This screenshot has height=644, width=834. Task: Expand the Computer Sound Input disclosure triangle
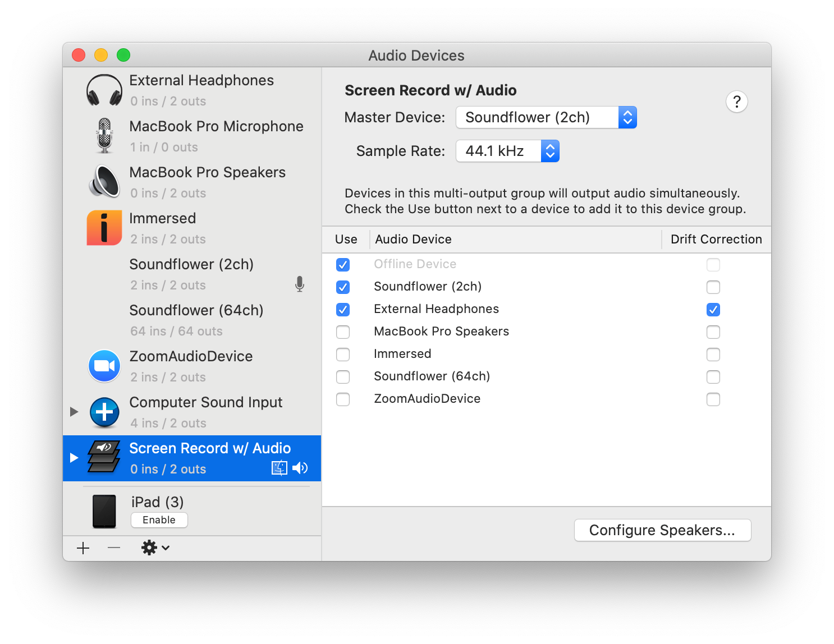pos(74,412)
